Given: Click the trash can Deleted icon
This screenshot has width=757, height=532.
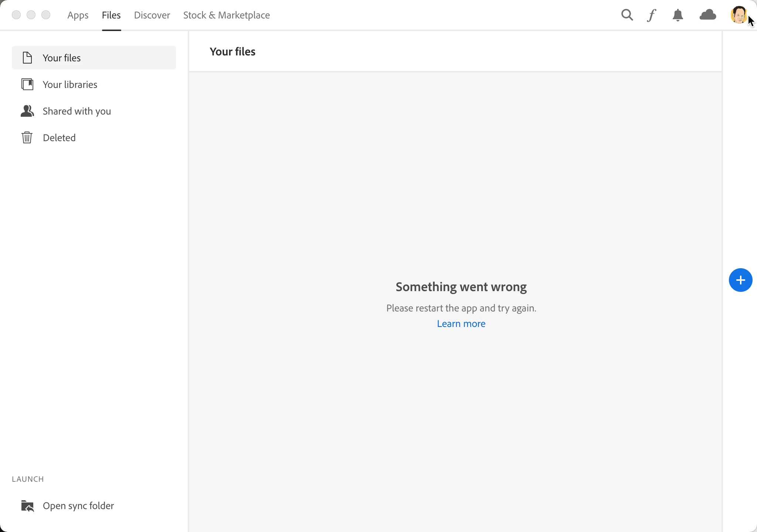Looking at the screenshot, I should tap(27, 137).
